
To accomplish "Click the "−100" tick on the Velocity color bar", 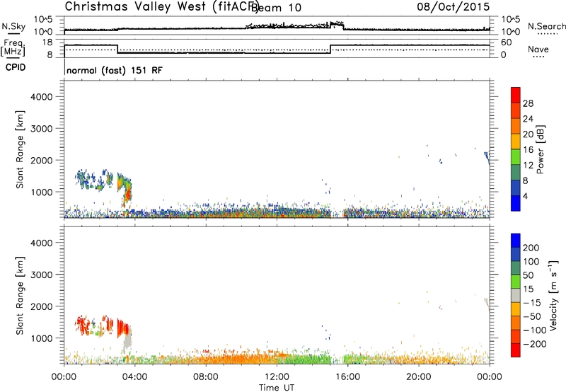I will click(535, 330).
